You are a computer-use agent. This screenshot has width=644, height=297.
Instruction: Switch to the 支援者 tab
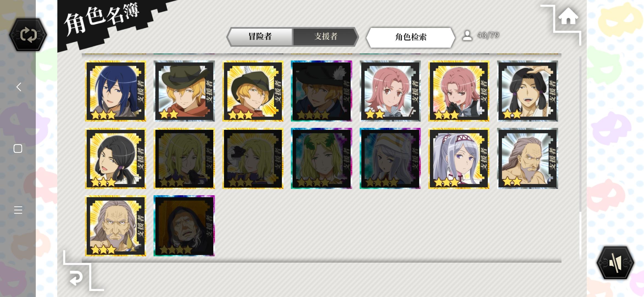[326, 37]
